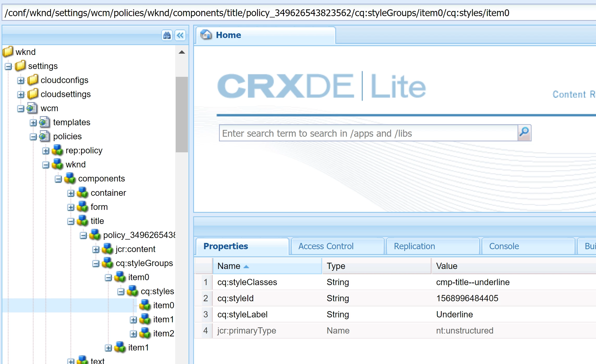
Task: Collapse the cq:styleGroups node
Action: [96, 263]
